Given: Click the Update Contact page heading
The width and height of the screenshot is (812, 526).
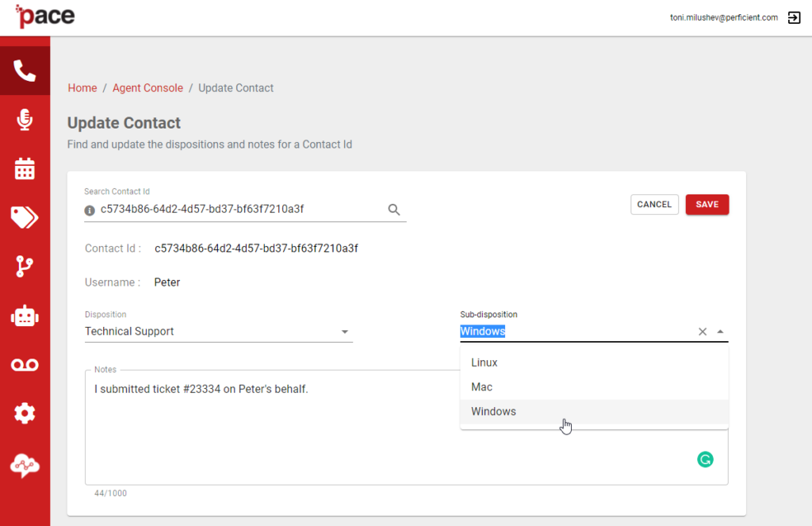Looking at the screenshot, I should [x=124, y=123].
